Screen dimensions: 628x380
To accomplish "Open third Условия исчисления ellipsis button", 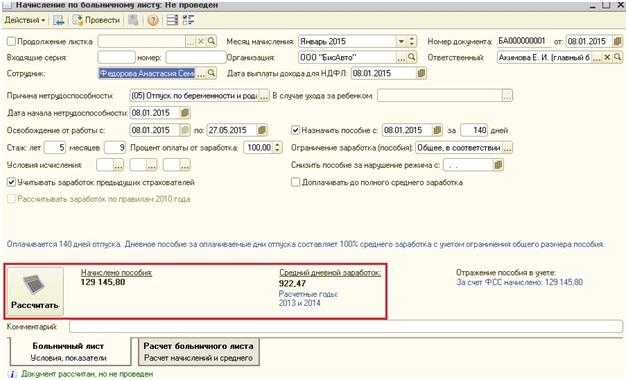I will click(185, 165).
